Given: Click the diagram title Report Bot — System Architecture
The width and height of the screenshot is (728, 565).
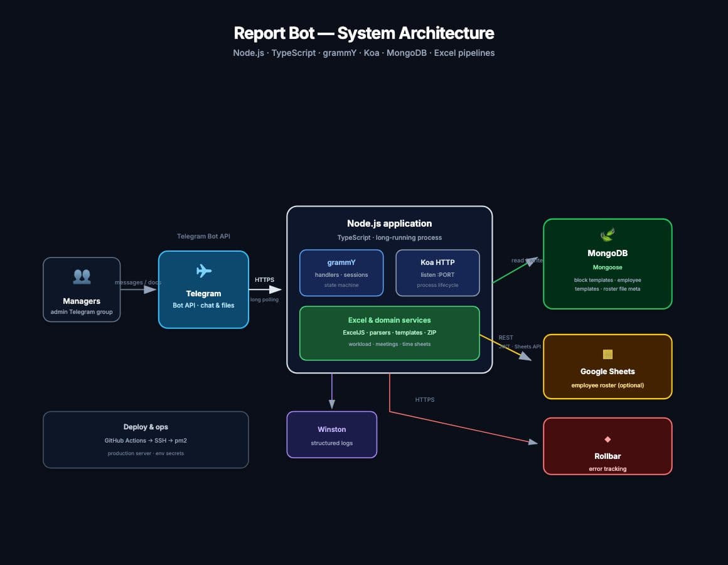Looking at the screenshot, I should coord(364,33).
